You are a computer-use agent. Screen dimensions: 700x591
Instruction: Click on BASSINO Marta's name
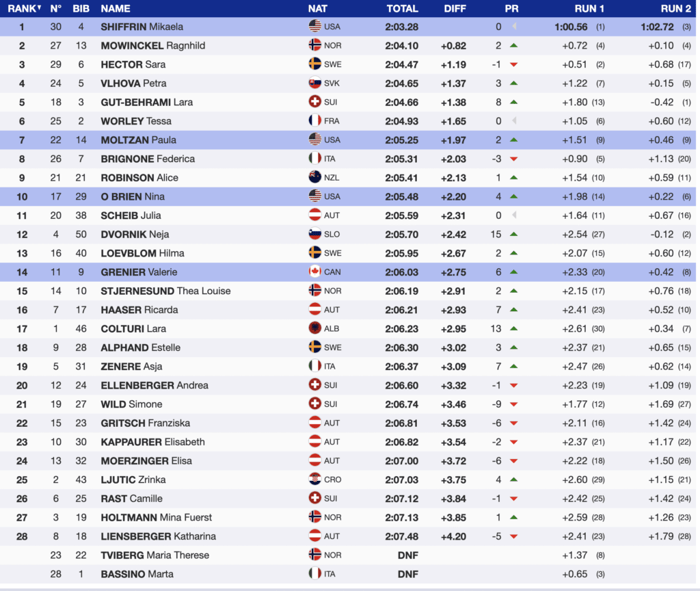click(137, 574)
